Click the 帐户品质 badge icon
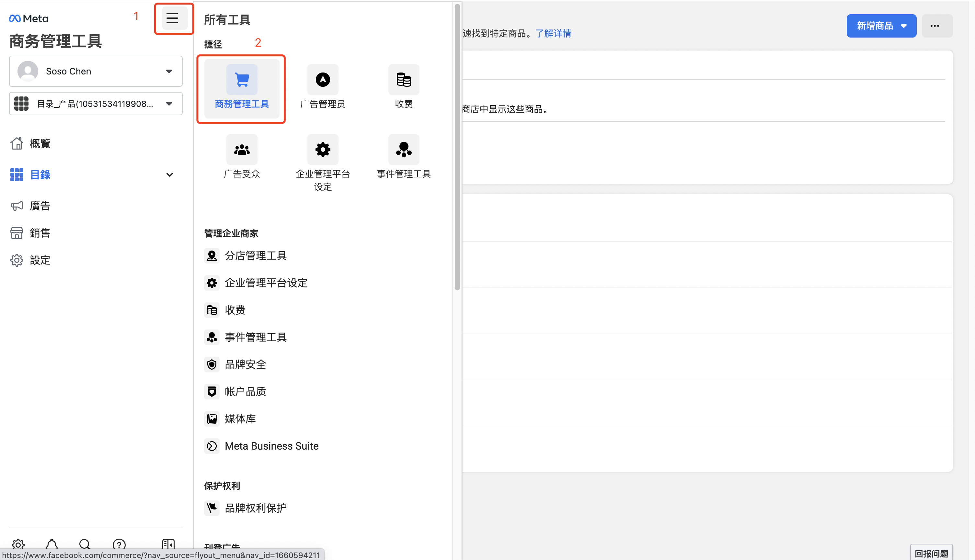Image resolution: width=975 pixels, height=560 pixels. point(212,392)
